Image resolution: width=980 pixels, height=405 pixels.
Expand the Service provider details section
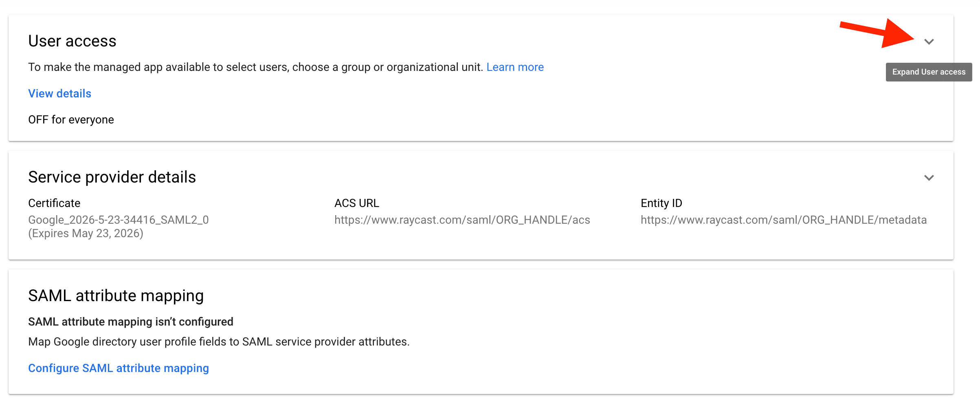tap(929, 178)
